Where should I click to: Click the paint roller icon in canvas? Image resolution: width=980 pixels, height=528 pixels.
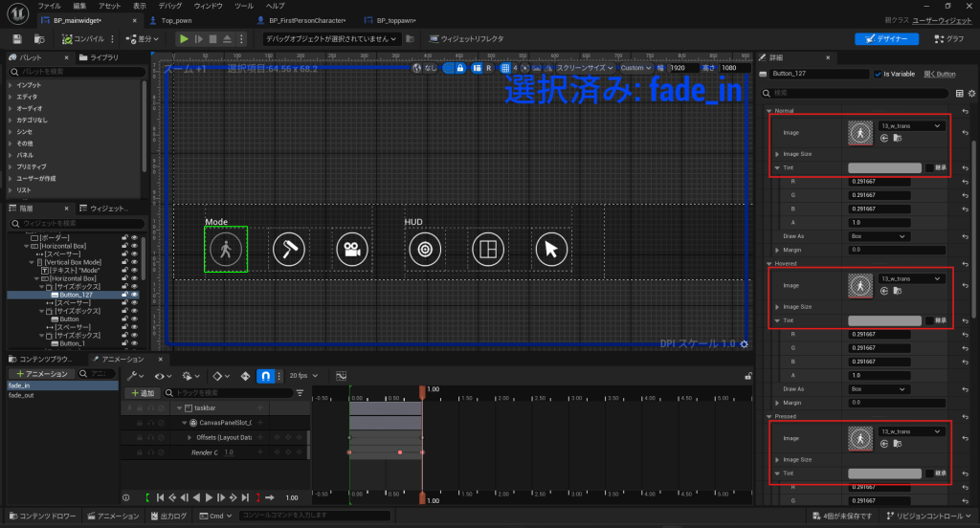[x=288, y=250]
